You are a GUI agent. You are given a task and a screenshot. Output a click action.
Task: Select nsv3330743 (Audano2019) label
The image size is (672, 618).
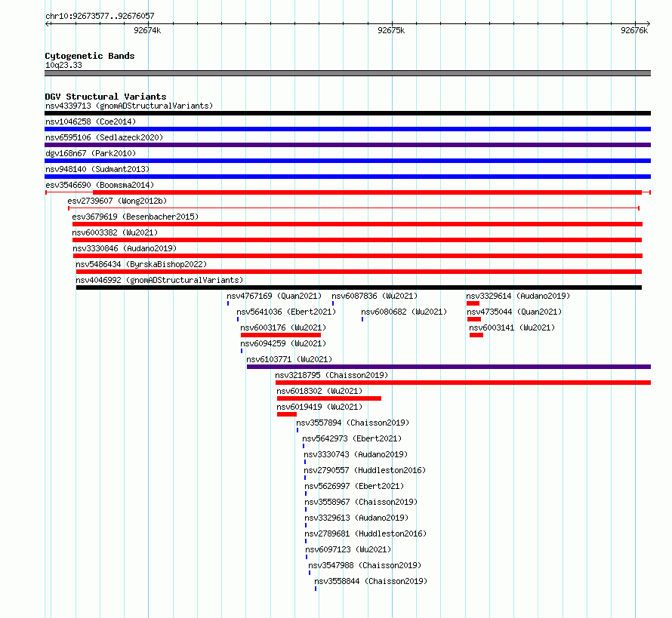(x=356, y=454)
